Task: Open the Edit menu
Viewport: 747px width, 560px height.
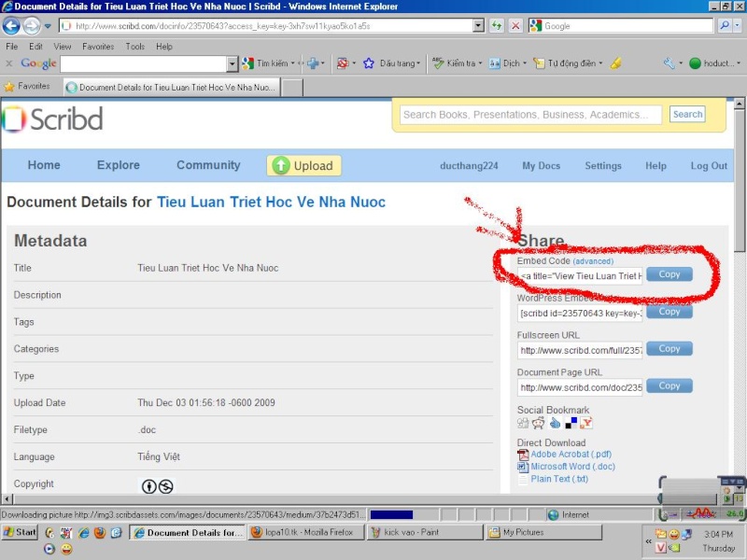Action: click(35, 46)
